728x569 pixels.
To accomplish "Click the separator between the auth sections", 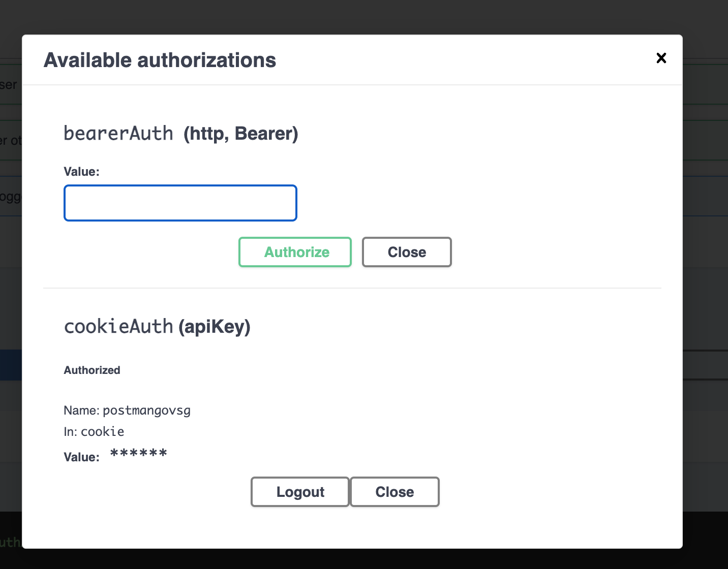I will click(x=352, y=288).
